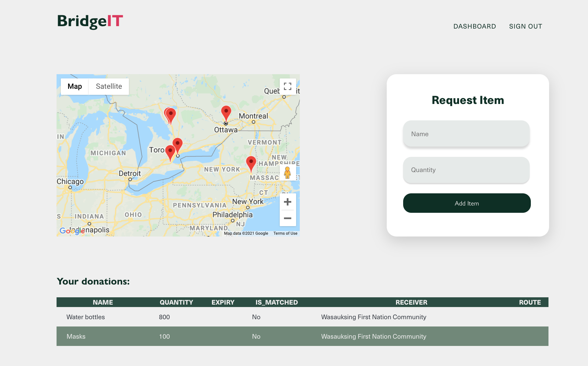The image size is (588, 366).
Task: Click the Name input field
Action: (466, 134)
